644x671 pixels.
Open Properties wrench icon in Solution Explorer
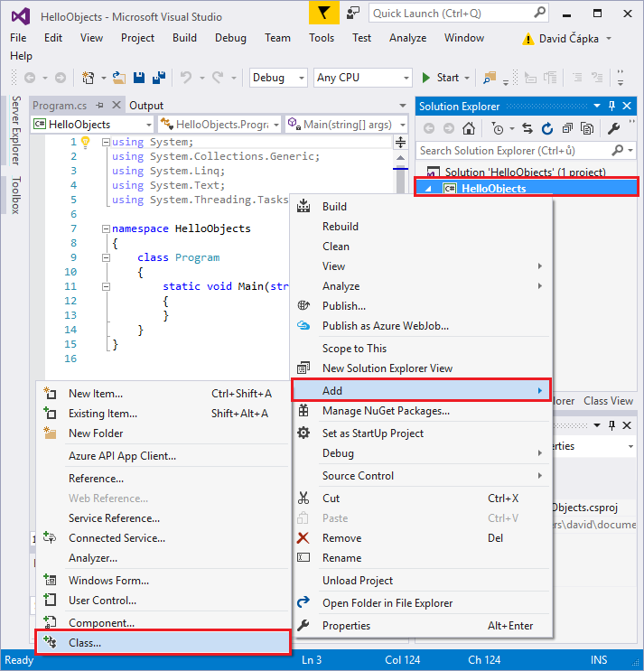click(613, 128)
